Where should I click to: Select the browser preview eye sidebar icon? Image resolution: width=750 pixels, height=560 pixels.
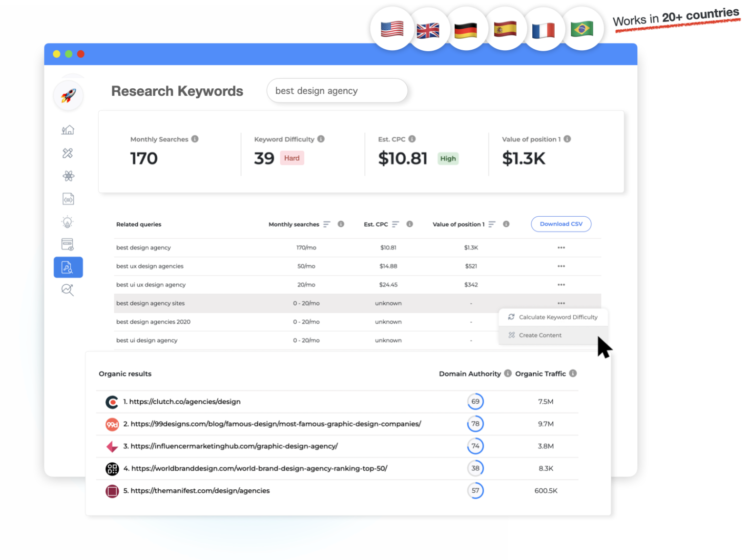68,244
